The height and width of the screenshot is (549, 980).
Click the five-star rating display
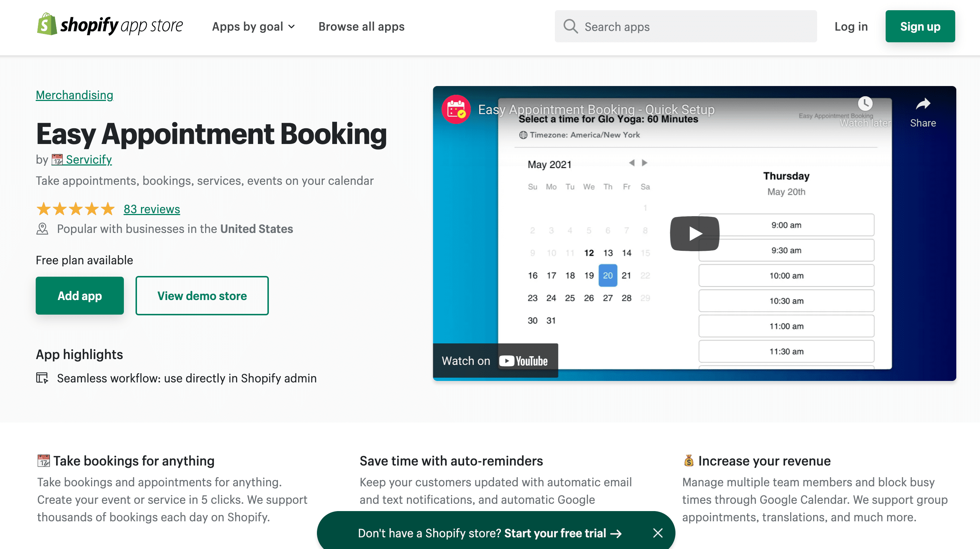click(x=75, y=209)
